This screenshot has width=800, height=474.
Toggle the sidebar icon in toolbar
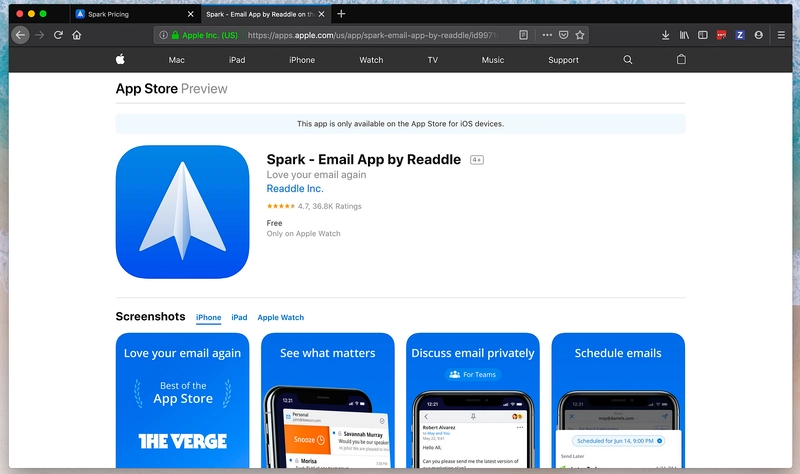coord(703,35)
